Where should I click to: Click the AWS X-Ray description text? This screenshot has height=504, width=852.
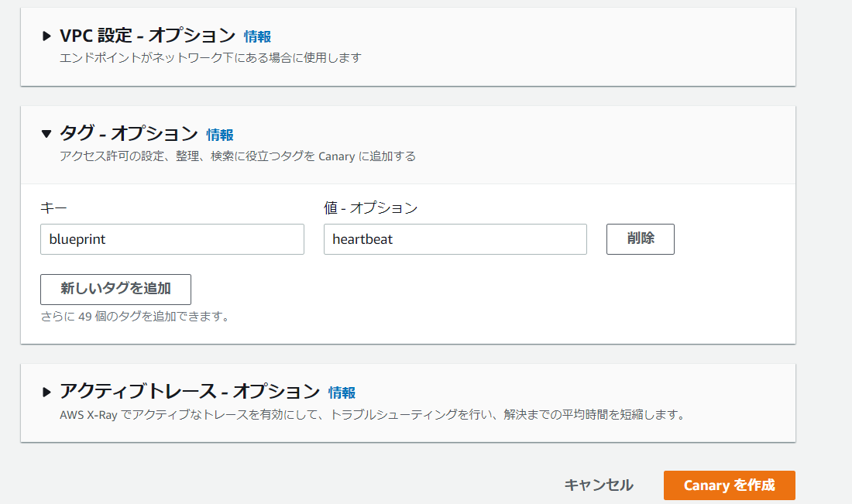(372, 415)
